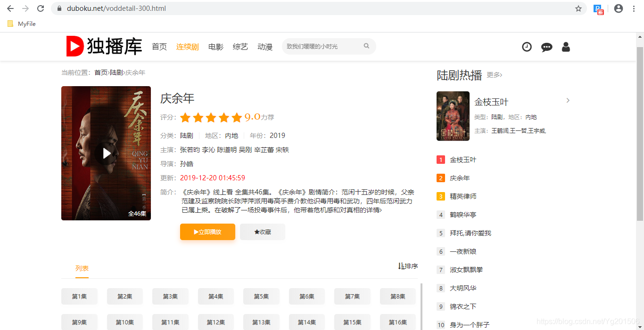Play episode 第1集

point(79,297)
